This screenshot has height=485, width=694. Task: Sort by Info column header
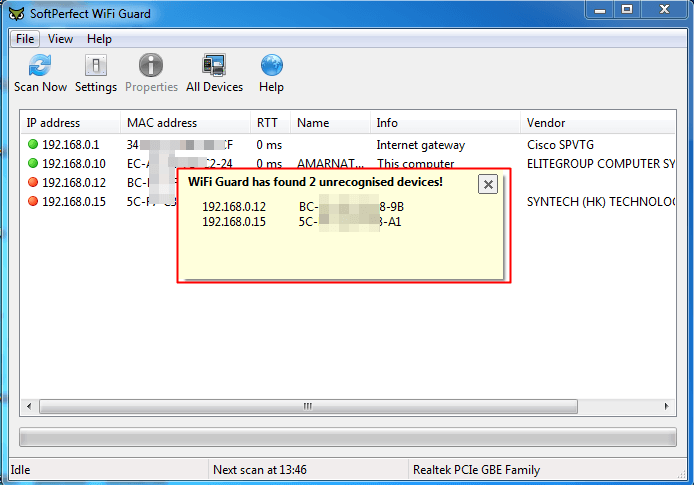click(x=445, y=123)
